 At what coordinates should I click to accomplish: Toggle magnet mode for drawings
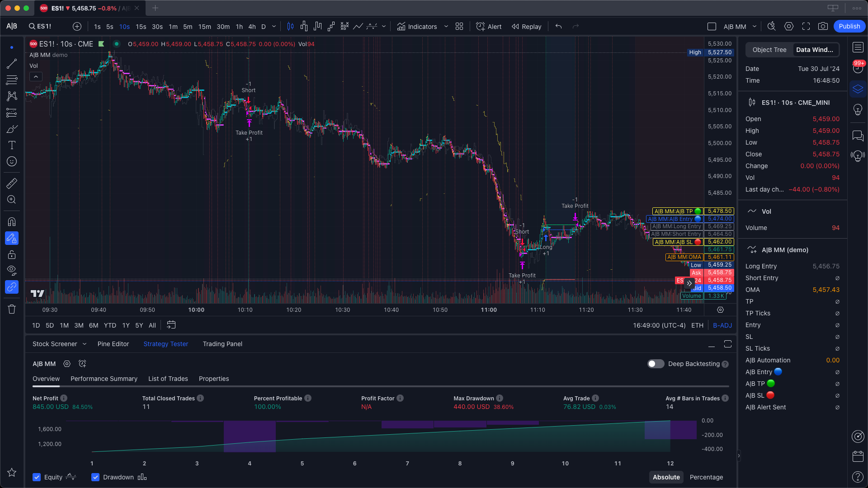12,222
